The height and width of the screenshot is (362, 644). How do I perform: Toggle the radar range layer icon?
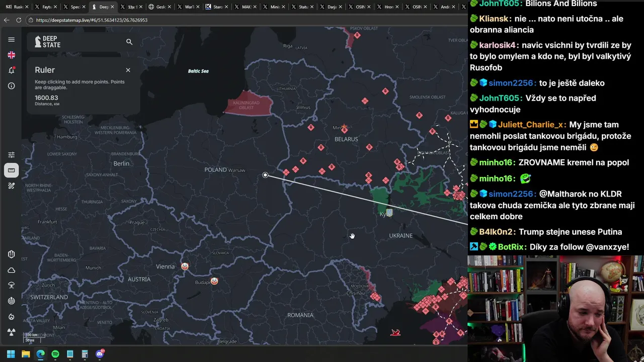(11, 301)
